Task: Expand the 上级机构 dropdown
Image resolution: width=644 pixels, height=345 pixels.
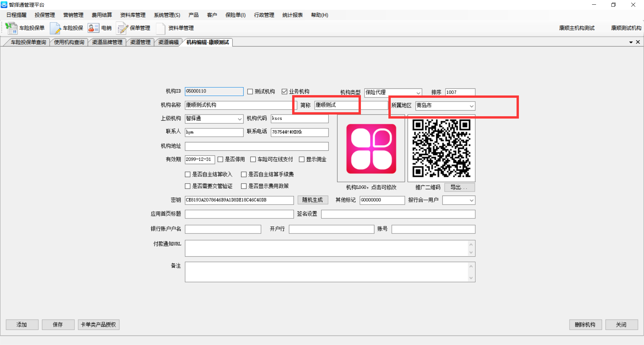Action: pos(239,119)
